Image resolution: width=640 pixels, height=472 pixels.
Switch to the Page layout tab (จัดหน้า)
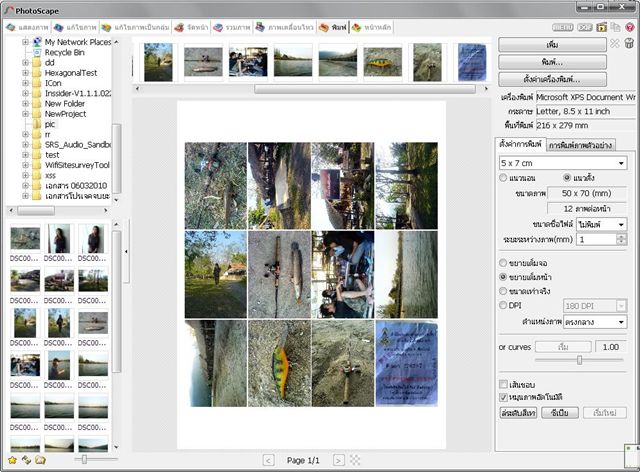click(191, 27)
